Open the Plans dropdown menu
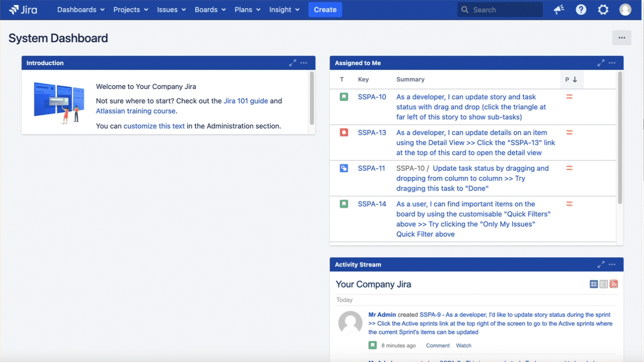 [x=248, y=10]
